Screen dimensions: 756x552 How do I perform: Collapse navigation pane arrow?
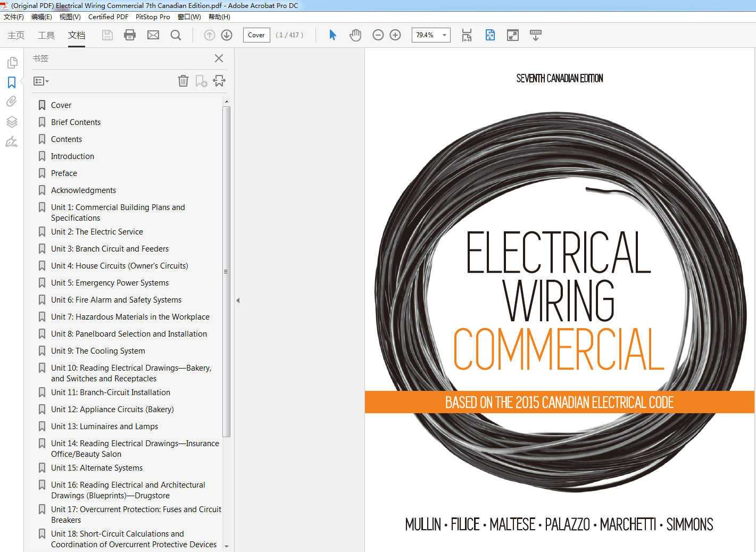[x=238, y=300]
